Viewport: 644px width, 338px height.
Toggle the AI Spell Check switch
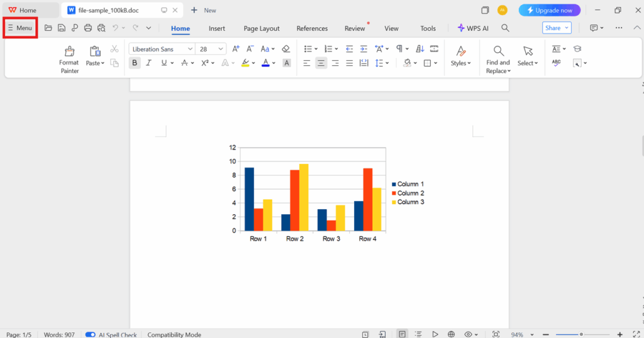91,334
